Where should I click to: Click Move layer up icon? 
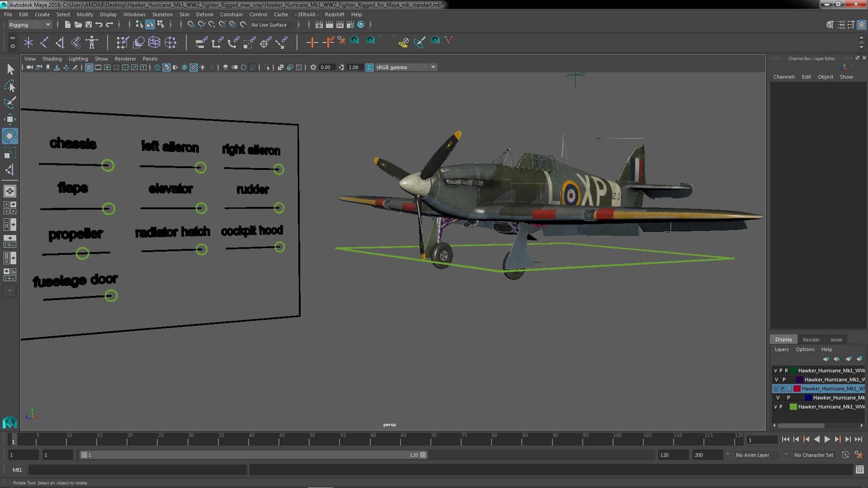click(826, 359)
